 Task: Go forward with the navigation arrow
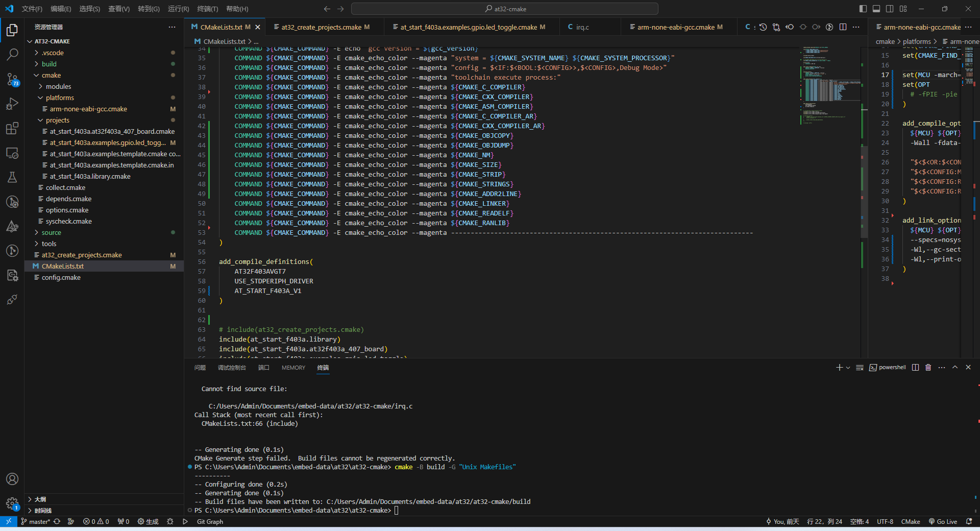point(340,9)
